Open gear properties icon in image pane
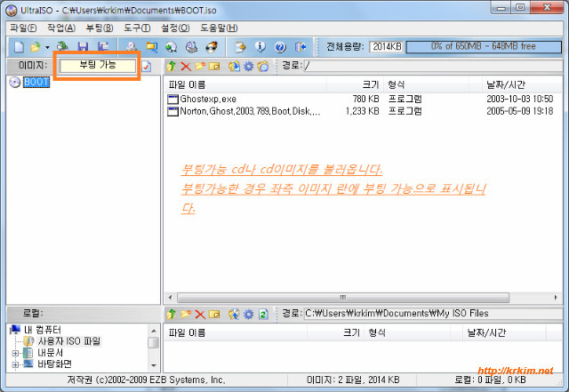The width and height of the screenshot is (569, 392). (249, 66)
